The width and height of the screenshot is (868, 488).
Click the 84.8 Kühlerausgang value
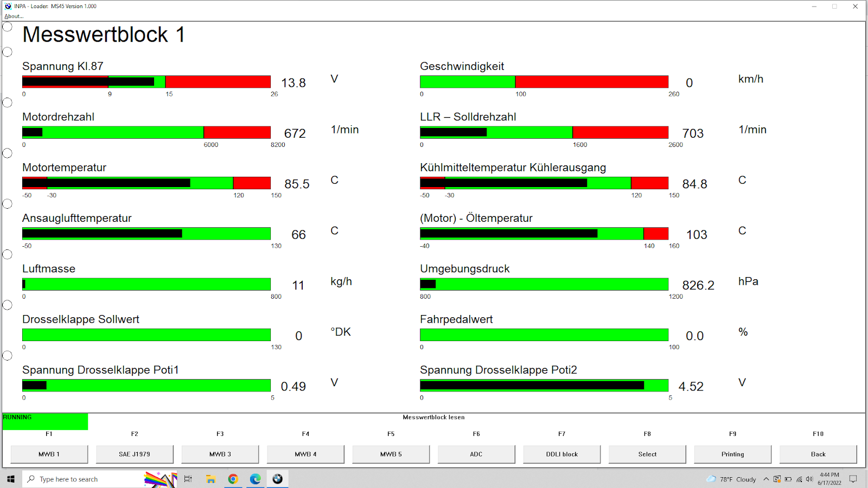[x=694, y=184]
